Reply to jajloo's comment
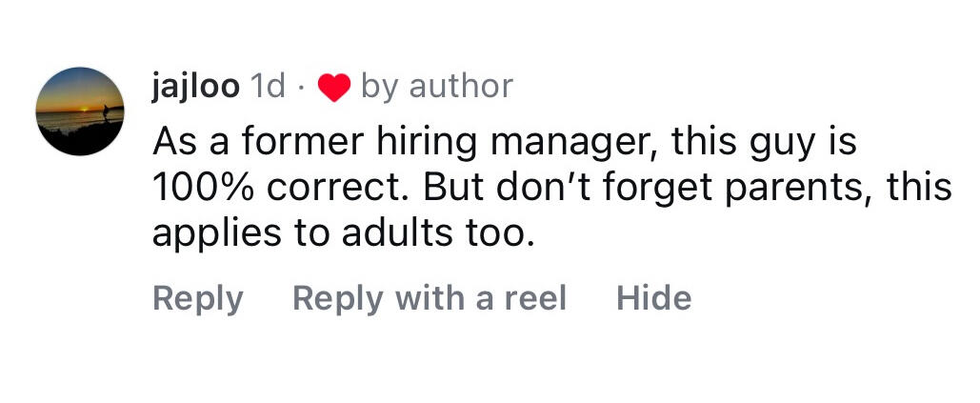980x403 pixels. point(197,298)
